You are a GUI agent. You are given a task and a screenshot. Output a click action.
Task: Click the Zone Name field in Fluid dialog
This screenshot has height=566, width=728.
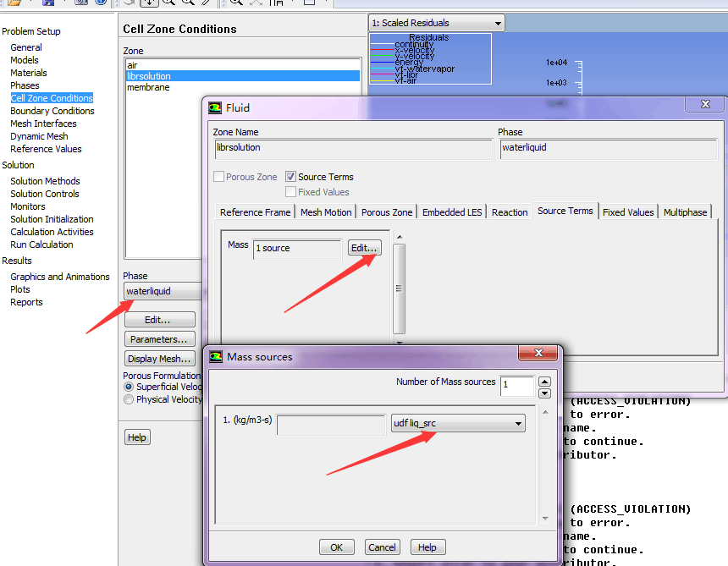(353, 149)
